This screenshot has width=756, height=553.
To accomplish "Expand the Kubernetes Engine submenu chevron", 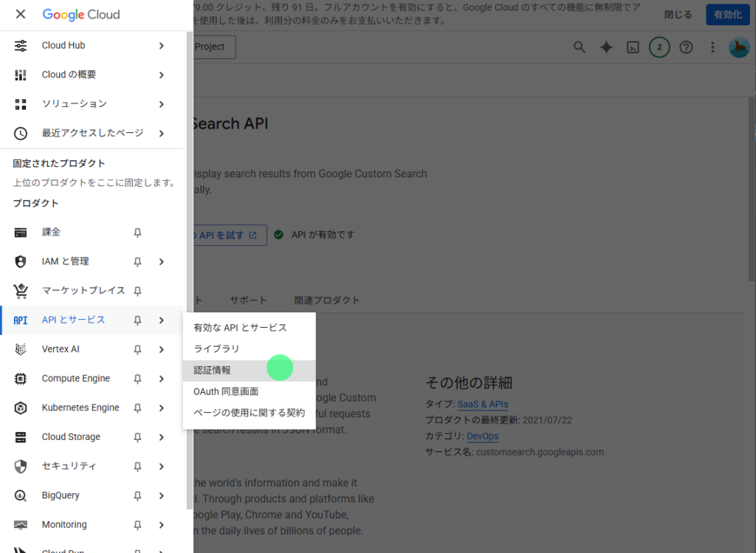I will point(161,408).
